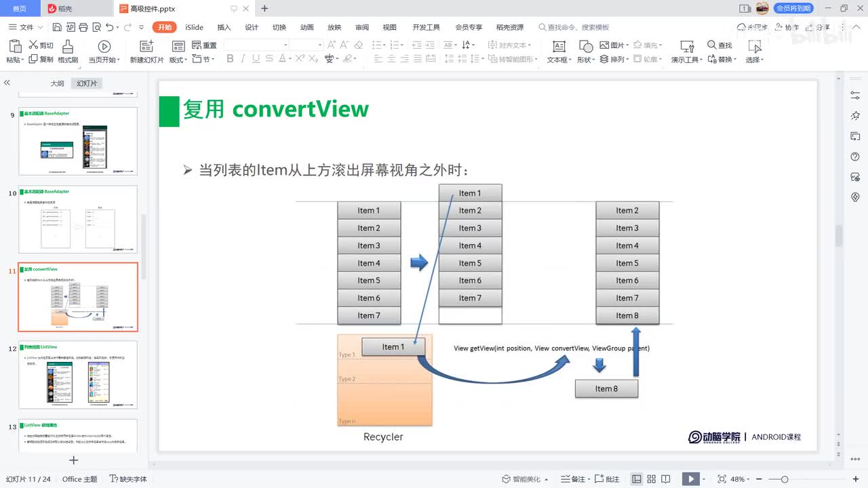Click the Find (查找) magnifier icon
This screenshot has height=488, width=868.
click(711, 45)
